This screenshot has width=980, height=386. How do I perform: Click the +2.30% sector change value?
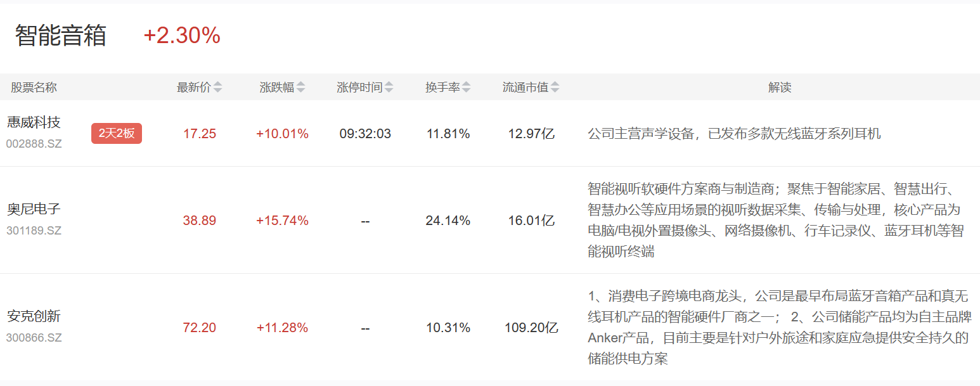click(x=182, y=35)
